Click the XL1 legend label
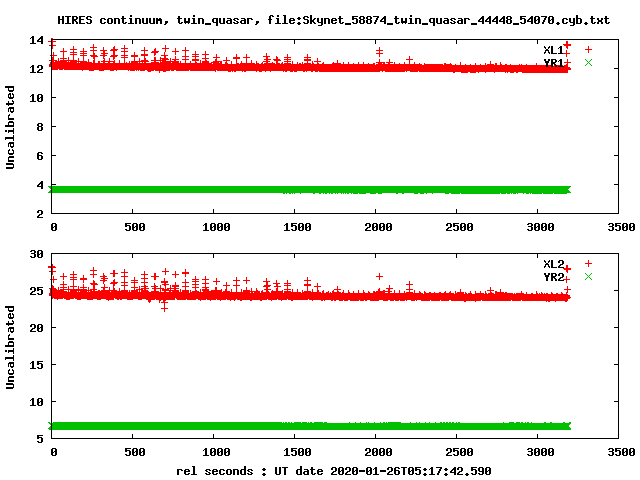Image resolution: width=640 pixels, height=480 pixels. pyautogui.click(x=553, y=50)
